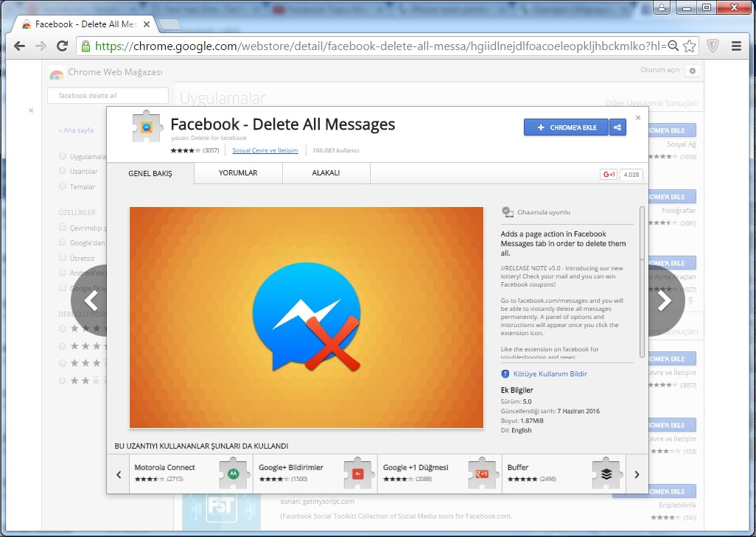This screenshot has width=756, height=537.
Task: Click the Google +1 button
Action: coord(609,175)
